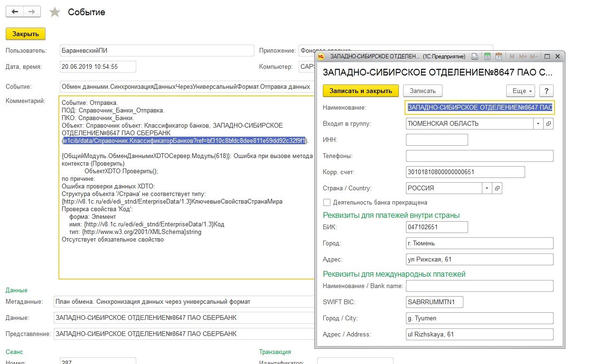Click the green Транзакция section heading
The width and height of the screenshot is (593, 364).
pyautogui.click(x=275, y=352)
